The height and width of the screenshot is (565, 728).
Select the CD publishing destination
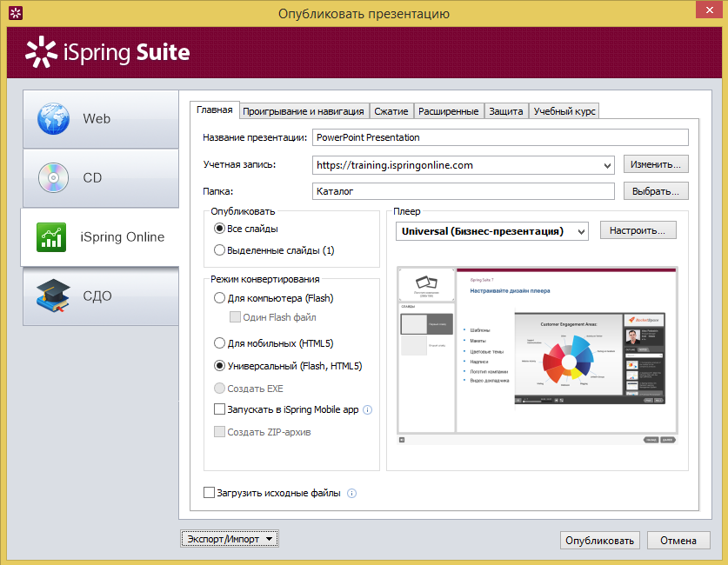click(x=101, y=178)
